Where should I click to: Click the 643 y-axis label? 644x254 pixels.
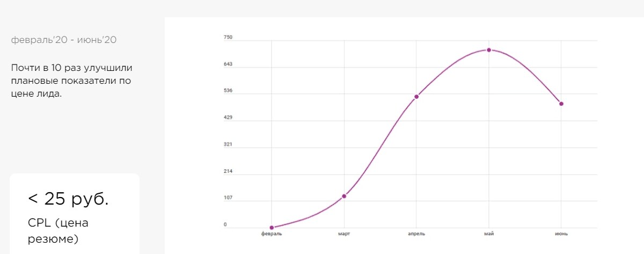click(228, 64)
